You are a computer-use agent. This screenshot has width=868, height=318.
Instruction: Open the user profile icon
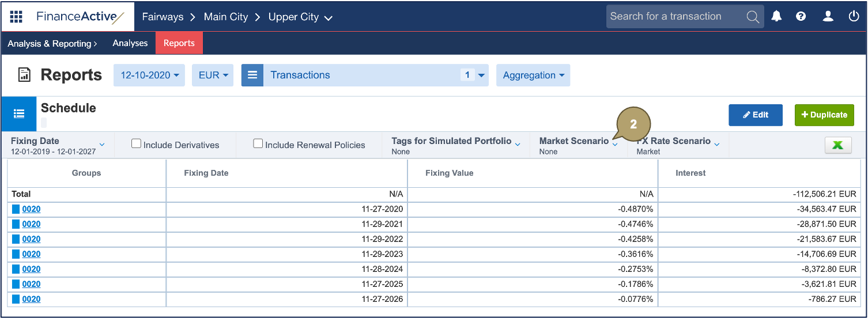point(828,17)
